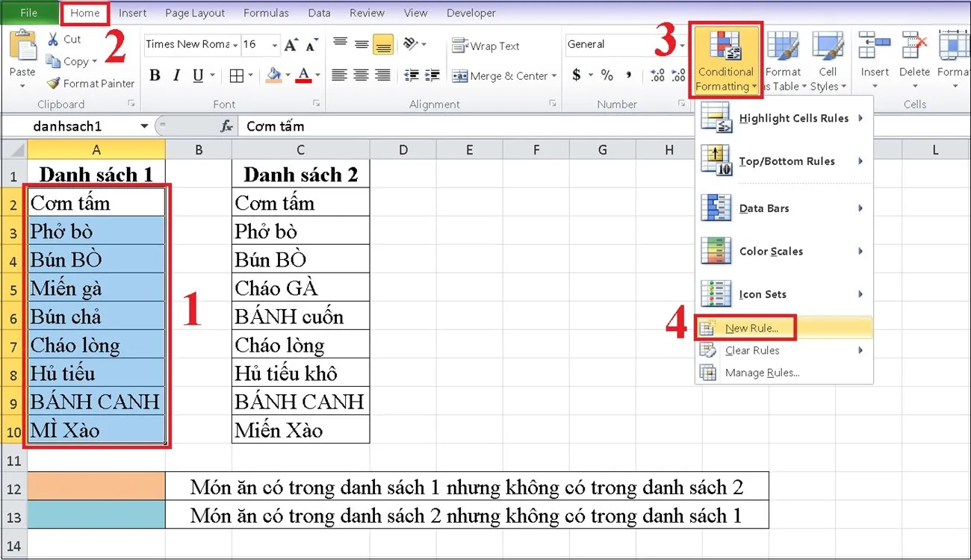Open Underline style dropdown arrow
Screen dimensions: 971x560
(x=212, y=75)
